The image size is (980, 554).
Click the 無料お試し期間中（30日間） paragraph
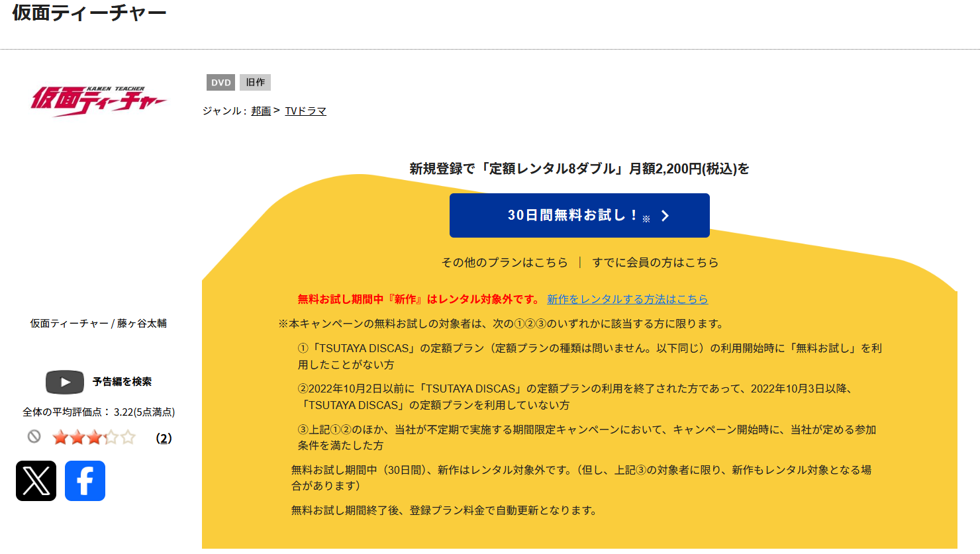click(x=581, y=477)
